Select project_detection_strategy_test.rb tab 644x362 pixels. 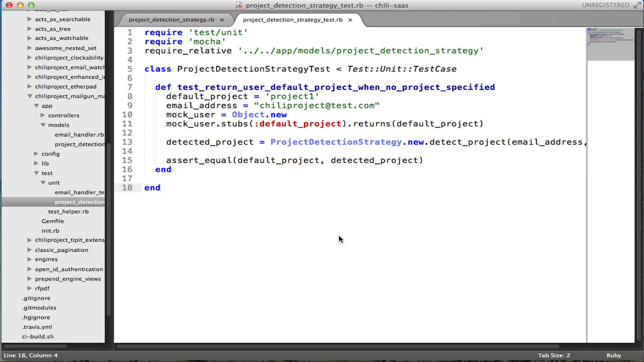(x=293, y=20)
